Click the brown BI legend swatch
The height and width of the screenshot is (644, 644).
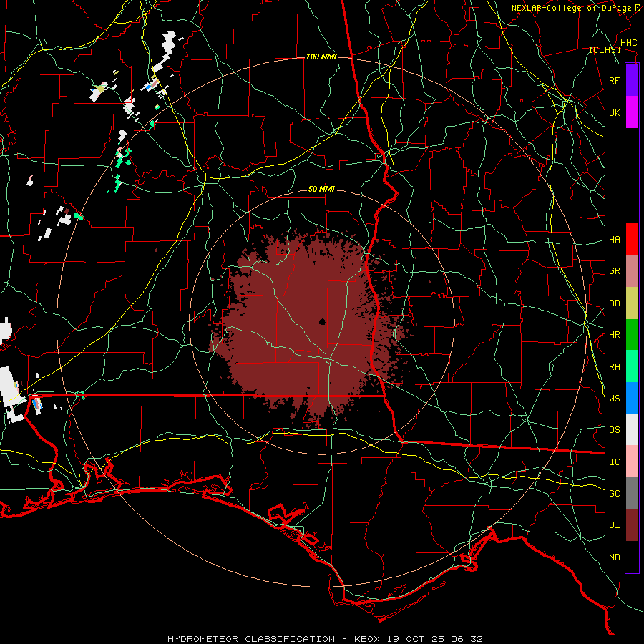[632, 525]
